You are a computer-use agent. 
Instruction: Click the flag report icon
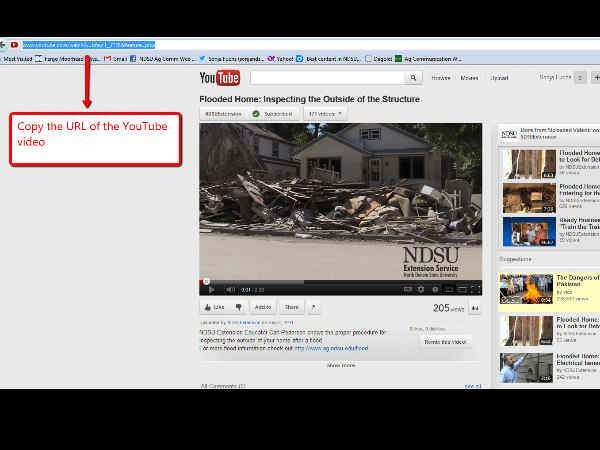(x=314, y=307)
